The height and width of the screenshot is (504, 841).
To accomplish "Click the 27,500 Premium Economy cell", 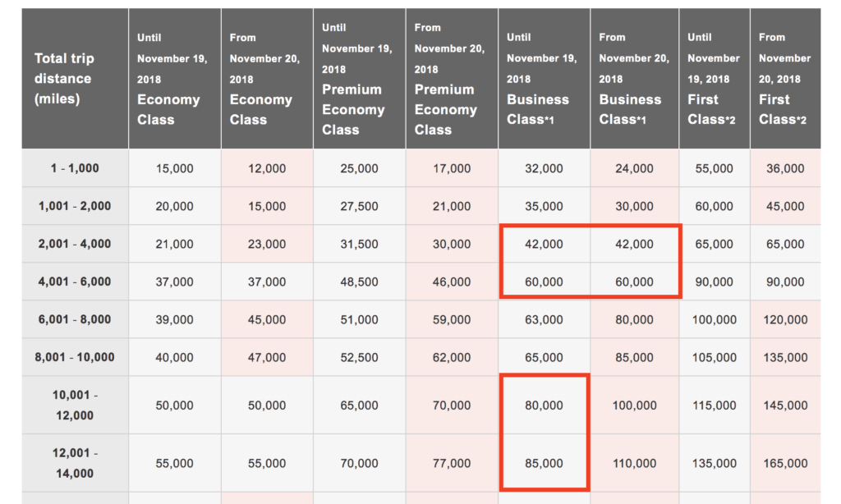I will 359,206.
